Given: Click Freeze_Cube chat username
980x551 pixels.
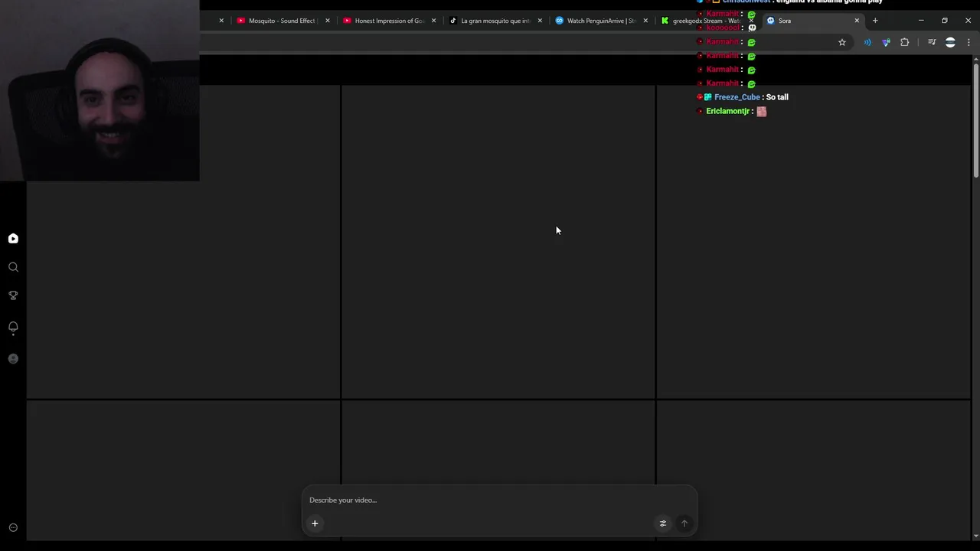Looking at the screenshot, I should 737,97.
